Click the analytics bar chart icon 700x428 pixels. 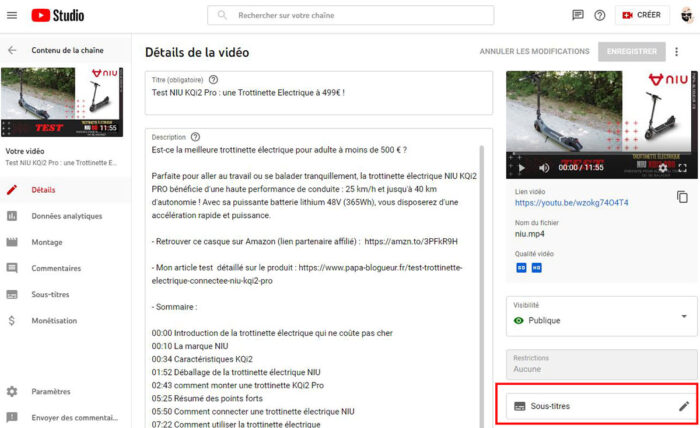[x=12, y=216]
